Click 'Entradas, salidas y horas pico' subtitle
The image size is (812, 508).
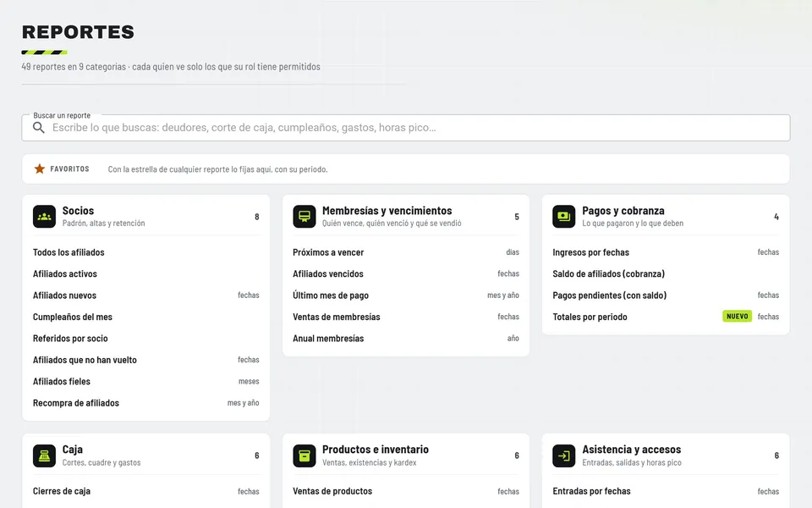coord(632,462)
